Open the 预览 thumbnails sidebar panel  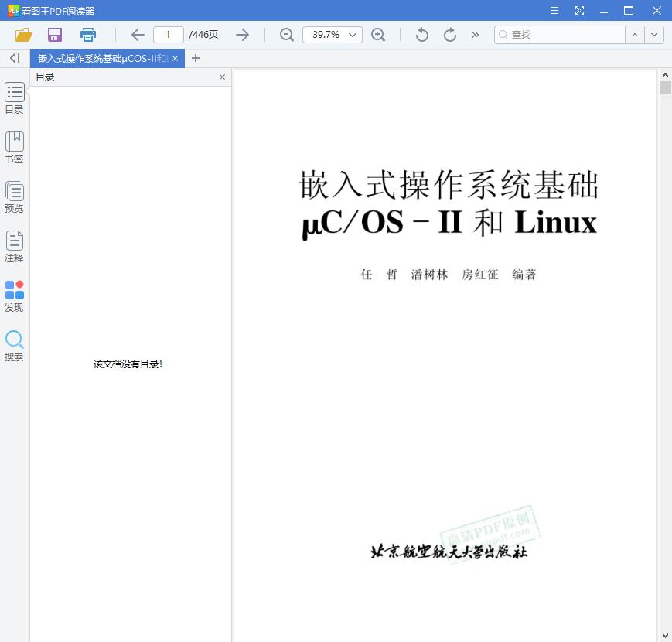coord(14,197)
